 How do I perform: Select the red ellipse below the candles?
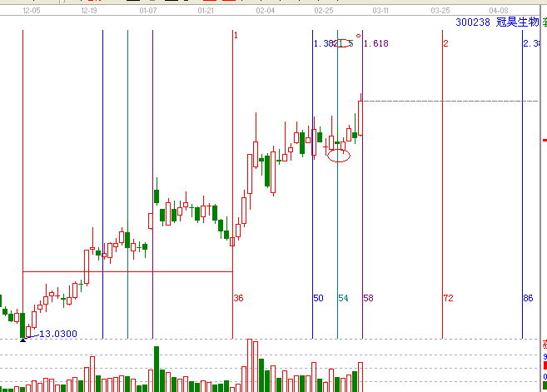point(339,156)
